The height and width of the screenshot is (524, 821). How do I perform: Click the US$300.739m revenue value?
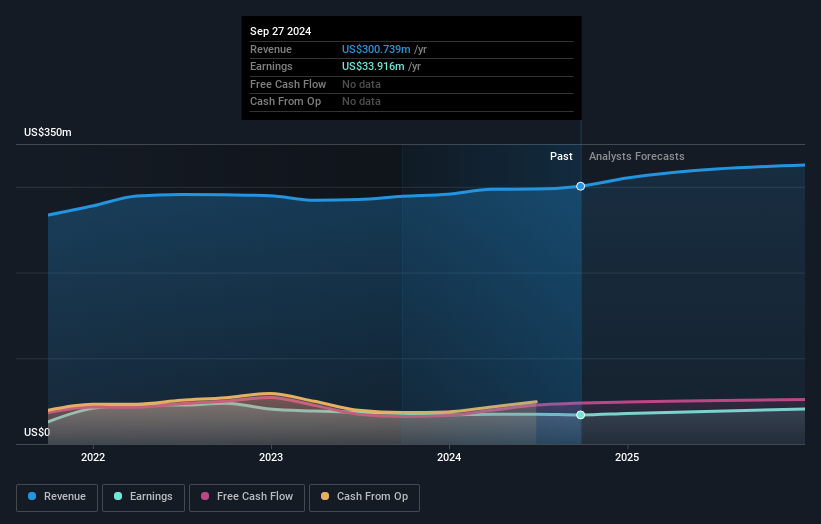pos(376,49)
